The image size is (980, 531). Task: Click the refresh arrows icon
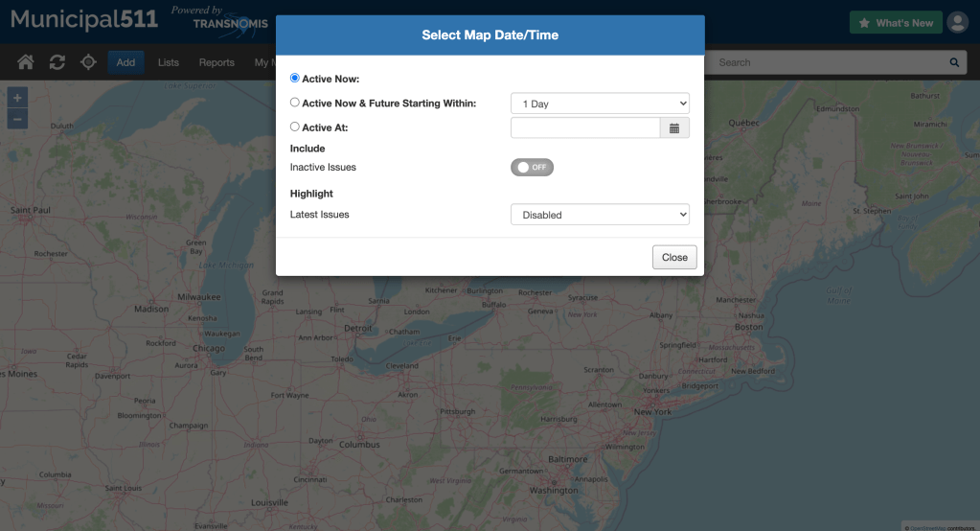pyautogui.click(x=57, y=62)
